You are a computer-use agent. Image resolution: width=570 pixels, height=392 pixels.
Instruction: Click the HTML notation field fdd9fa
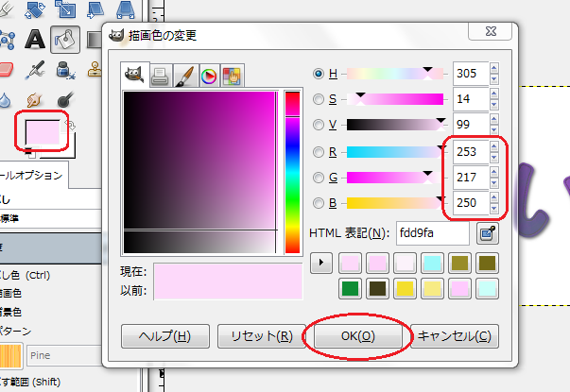[433, 233]
